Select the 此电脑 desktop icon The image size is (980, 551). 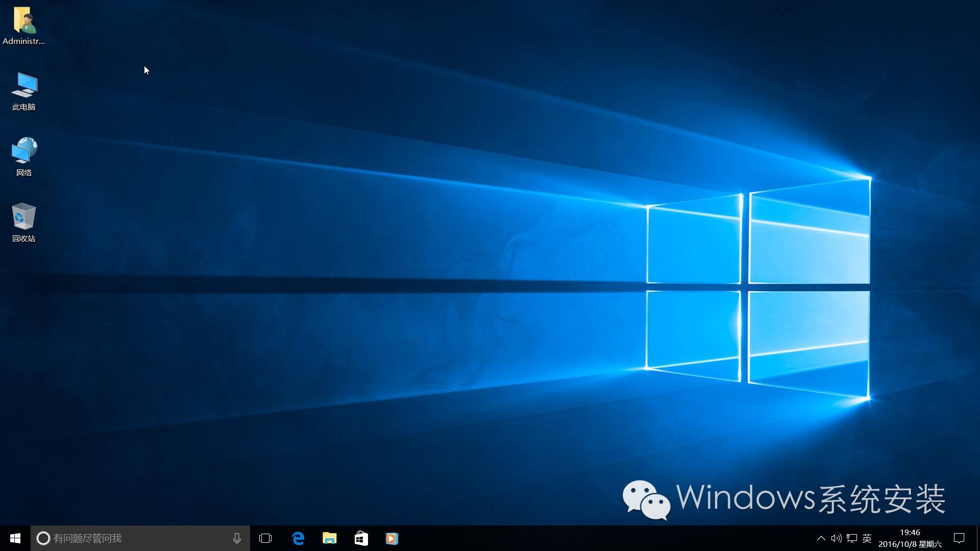tap(23, 91)
